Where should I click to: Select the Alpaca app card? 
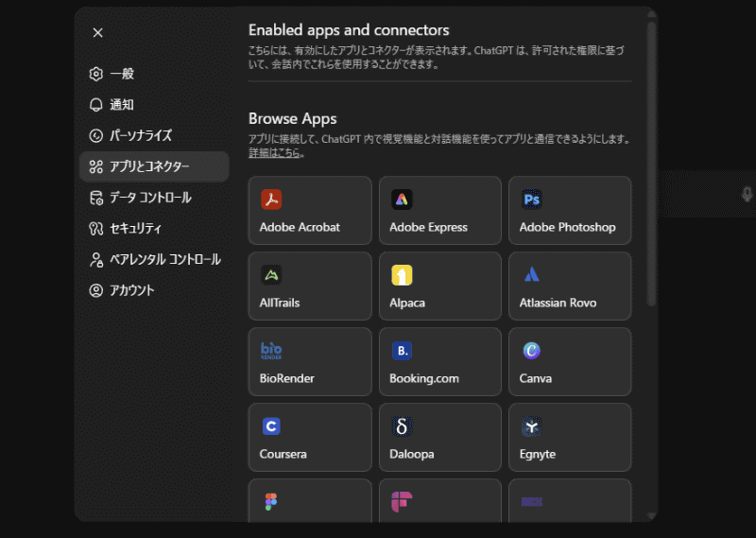[x=440, y=286]
